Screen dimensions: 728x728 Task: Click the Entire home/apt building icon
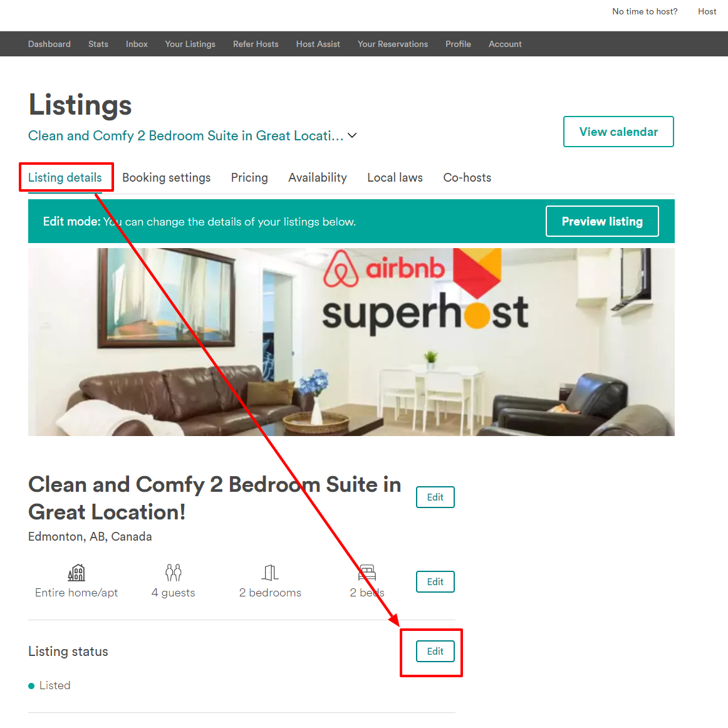[76, 573]
